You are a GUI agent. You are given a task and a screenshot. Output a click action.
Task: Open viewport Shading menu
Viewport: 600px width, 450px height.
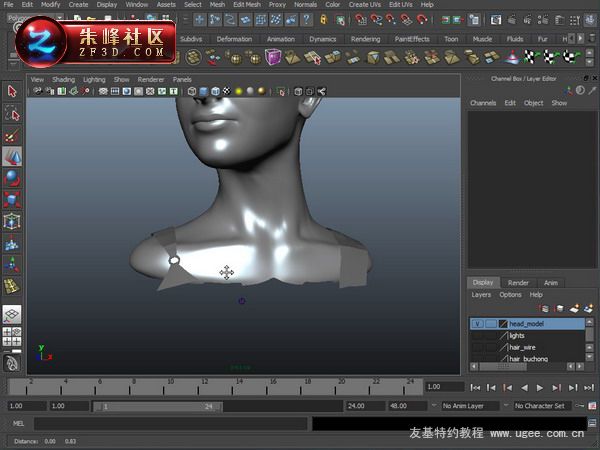64,80
